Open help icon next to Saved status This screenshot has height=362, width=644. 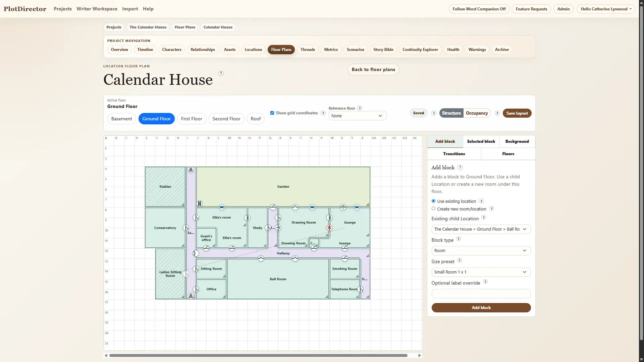(434, 113)
